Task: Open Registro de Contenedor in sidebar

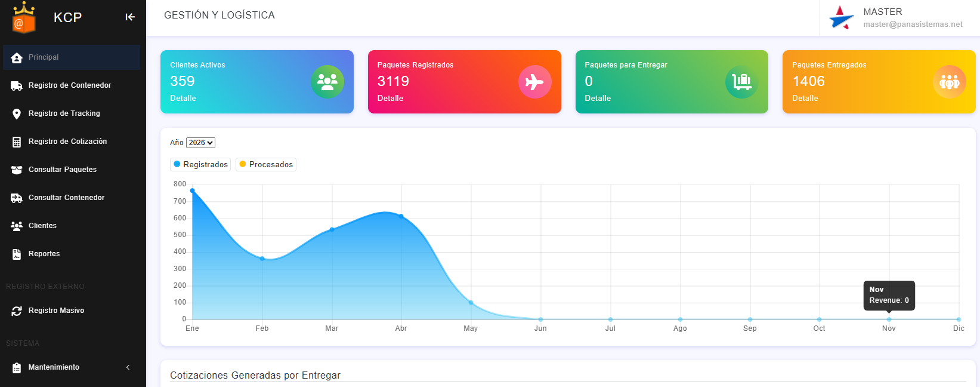Action: [x=72, y=85]
